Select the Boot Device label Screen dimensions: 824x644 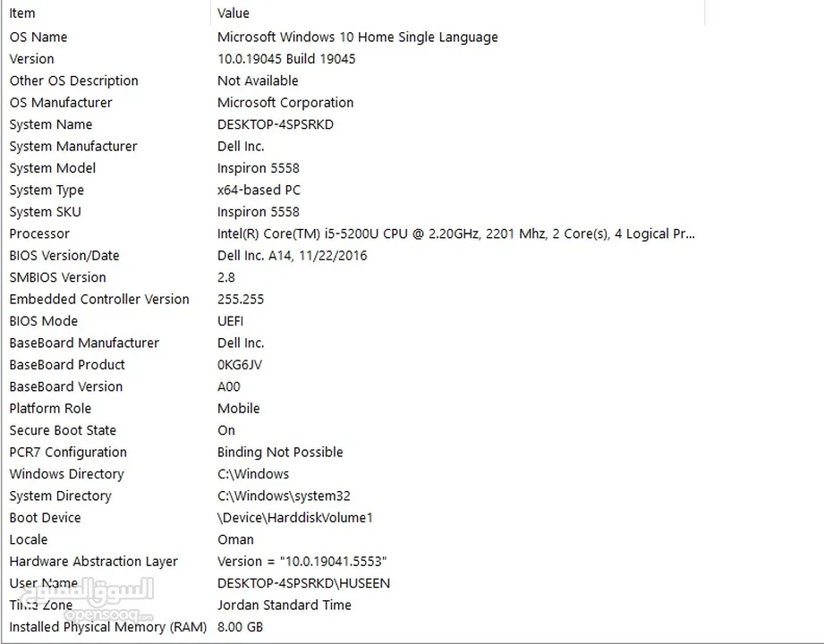pos(46,518)
